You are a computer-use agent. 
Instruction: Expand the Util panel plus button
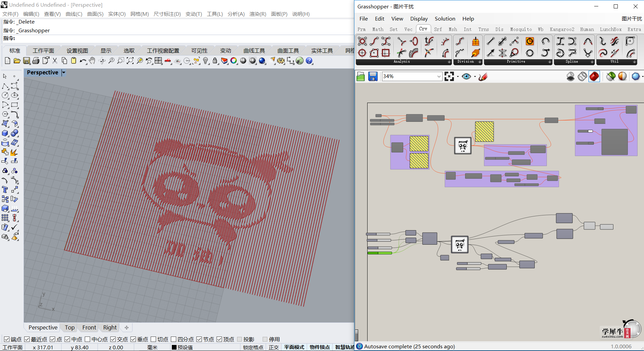[635, 62]
